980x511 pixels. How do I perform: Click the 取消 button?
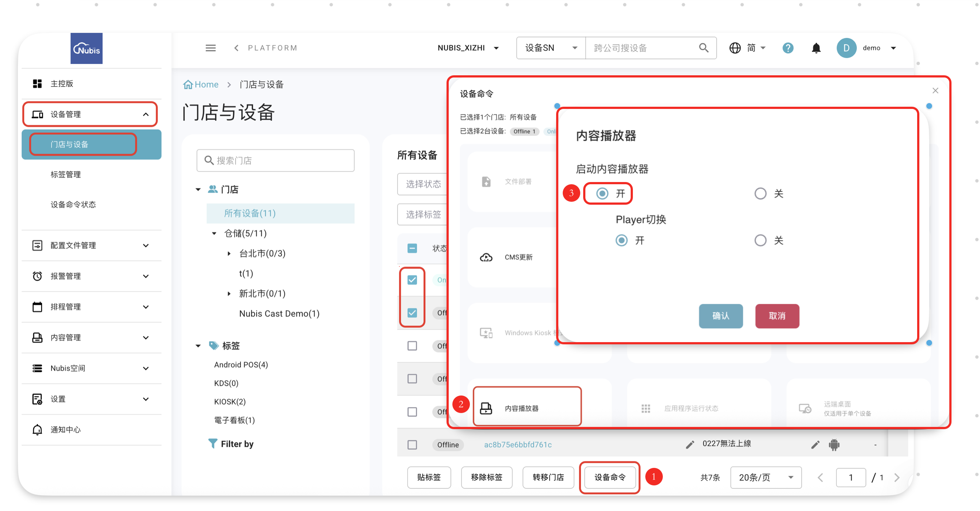pyautogui.click(x=777, y=316)
